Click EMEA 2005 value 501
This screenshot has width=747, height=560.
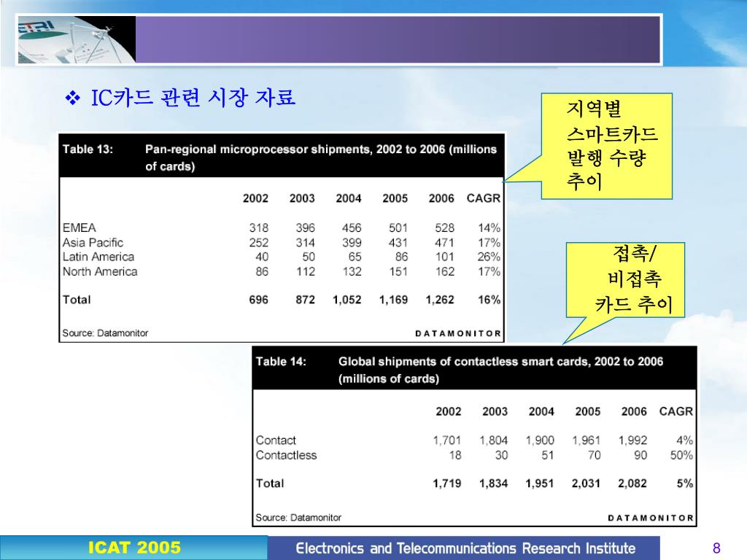[x=398, y=227]
